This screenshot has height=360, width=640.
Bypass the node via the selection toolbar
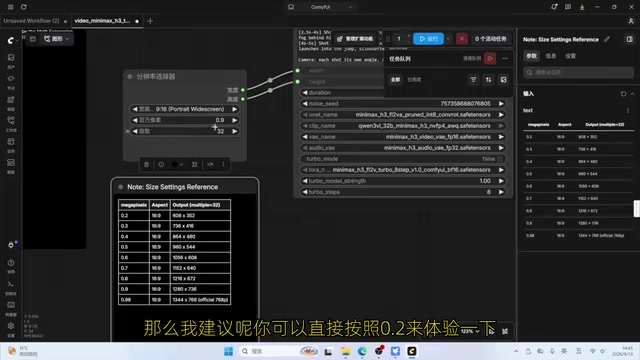pyautogui.click(x=210, y=164)
